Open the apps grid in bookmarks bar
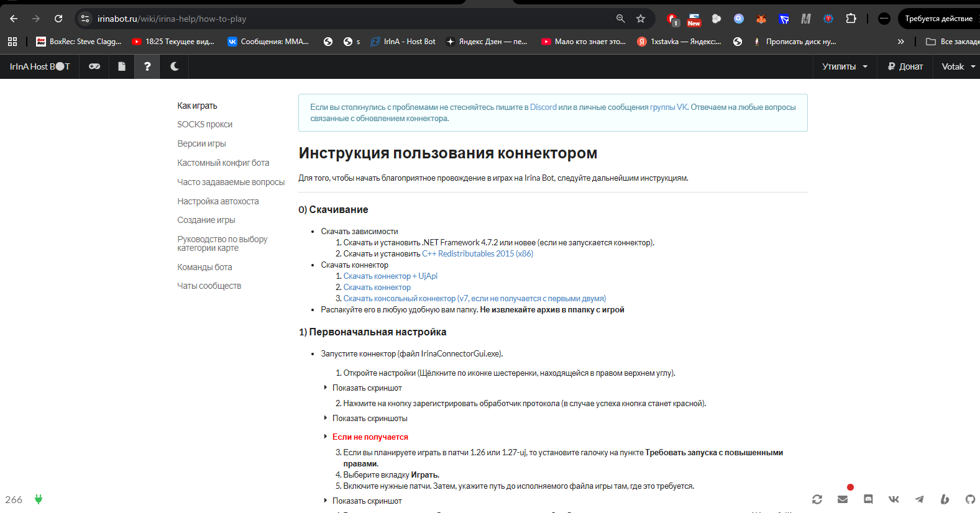Viewport: 980px width, 513px height. pyautogui.click(x=12, y=42)
